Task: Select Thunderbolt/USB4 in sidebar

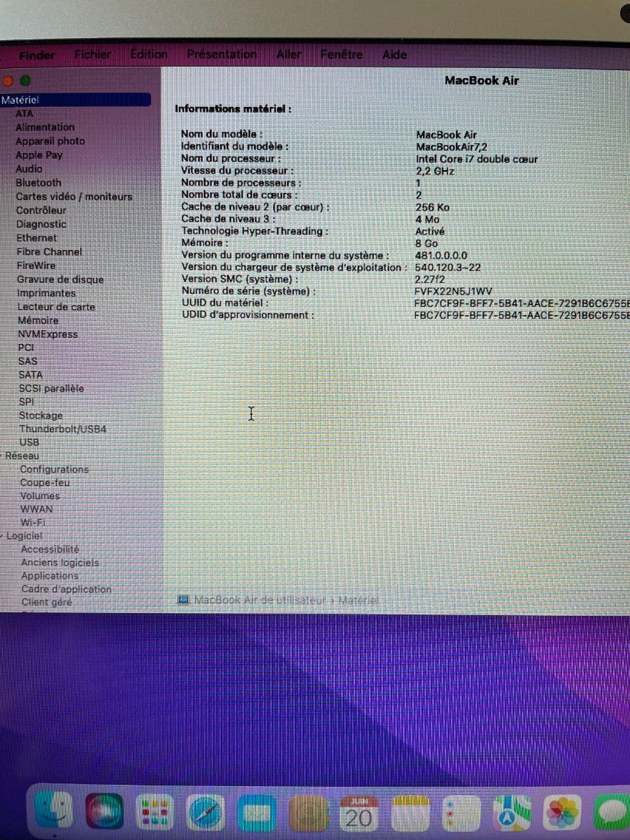Action: pyautogui.click(x=62, y=429)
